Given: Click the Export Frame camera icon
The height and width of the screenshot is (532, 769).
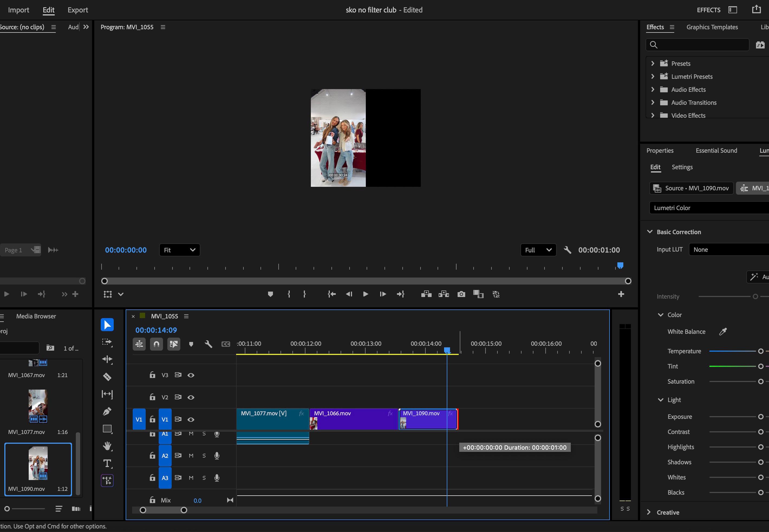Looking at the screenshot, I should [x=461, y=294].
